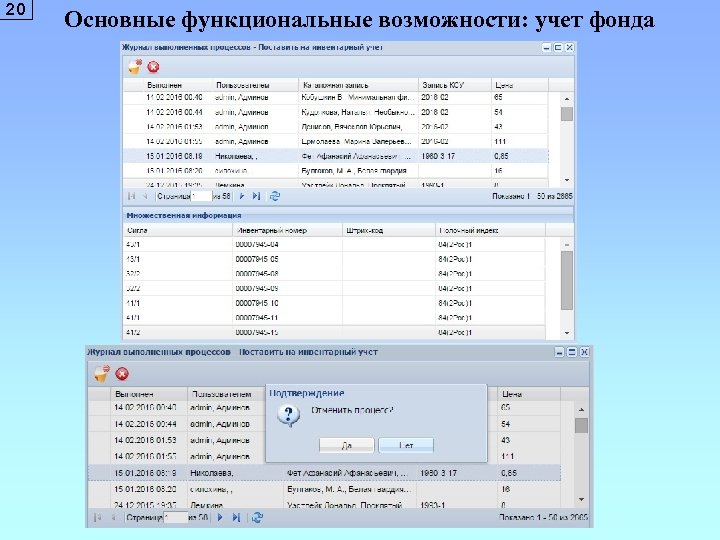Image resolution: width=720 pixels, height=540 pixels.
Task: Select upper row dated 14.02.2016 00:44
Action: click(335, 112)
